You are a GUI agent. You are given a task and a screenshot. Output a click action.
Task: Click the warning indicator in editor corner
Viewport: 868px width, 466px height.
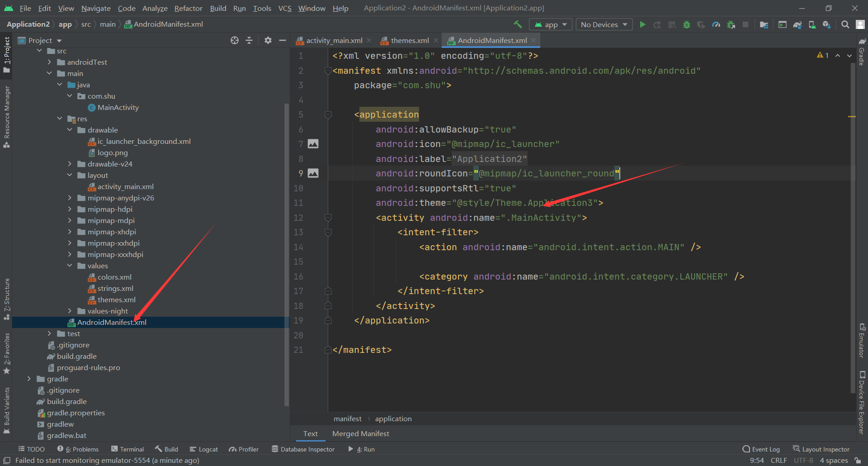[823, 55]
